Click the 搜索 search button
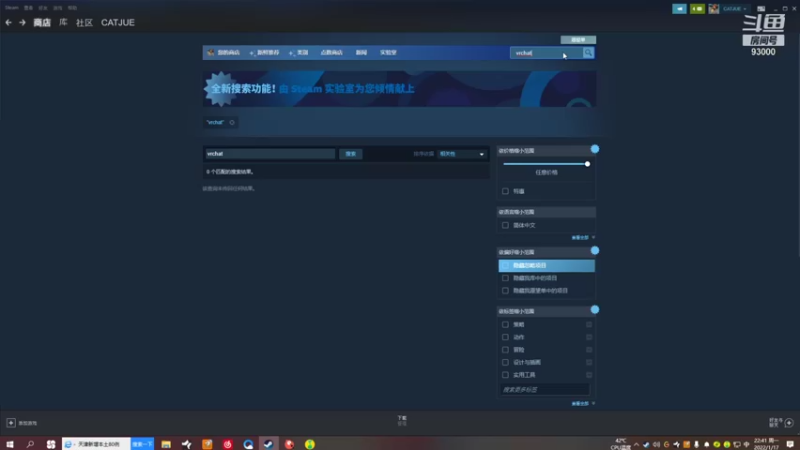The width and height of the screenshot is (800, 450). pos(351,154)
